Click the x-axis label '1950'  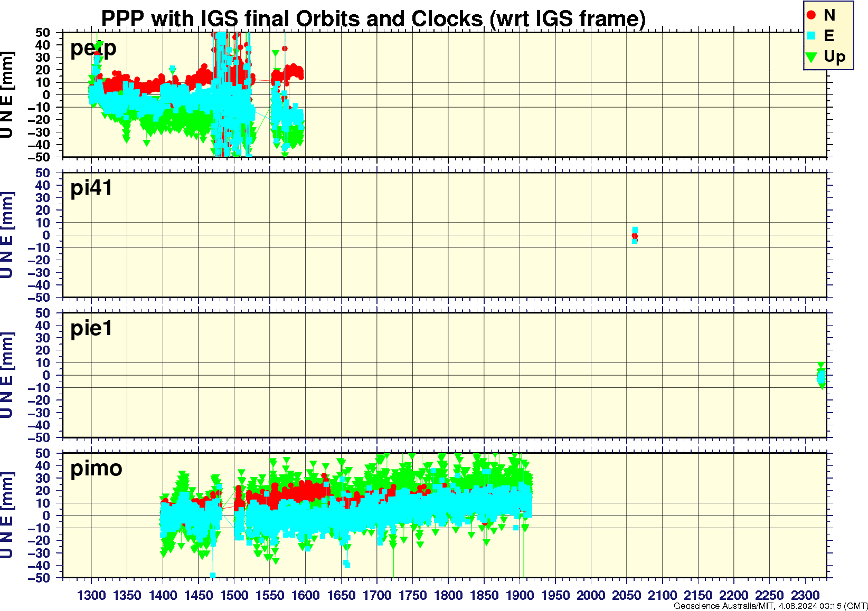(x=555, y=596)
